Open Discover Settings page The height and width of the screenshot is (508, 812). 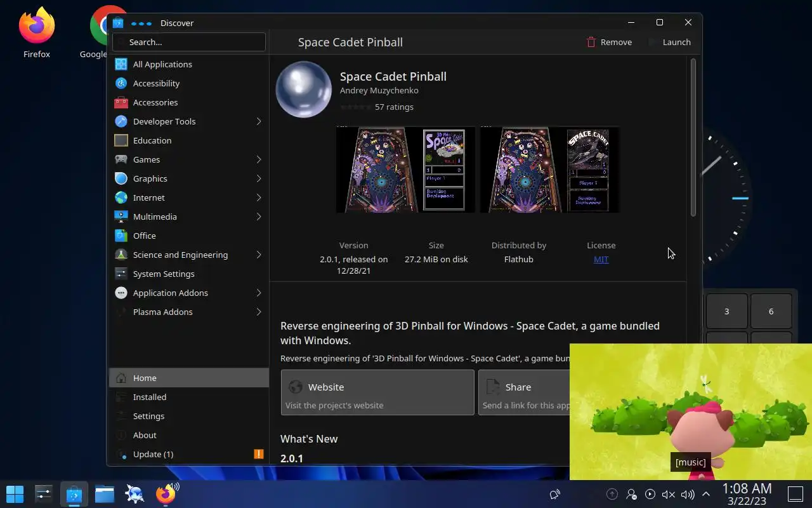pos(189,416)
